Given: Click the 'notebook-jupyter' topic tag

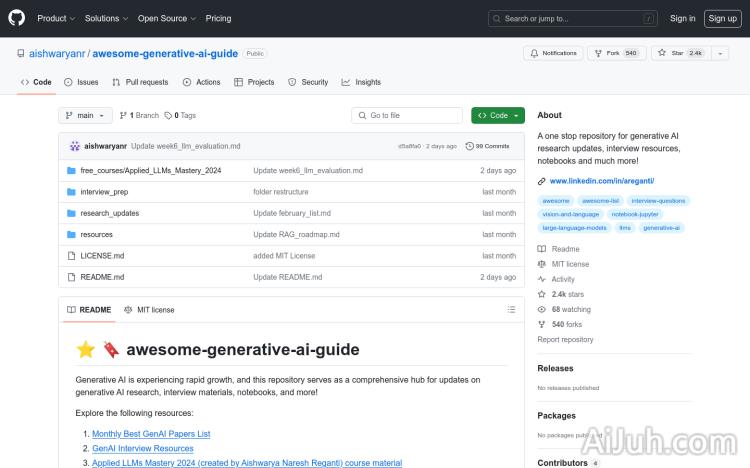Looking at the screenshot, I should [635, 214].
